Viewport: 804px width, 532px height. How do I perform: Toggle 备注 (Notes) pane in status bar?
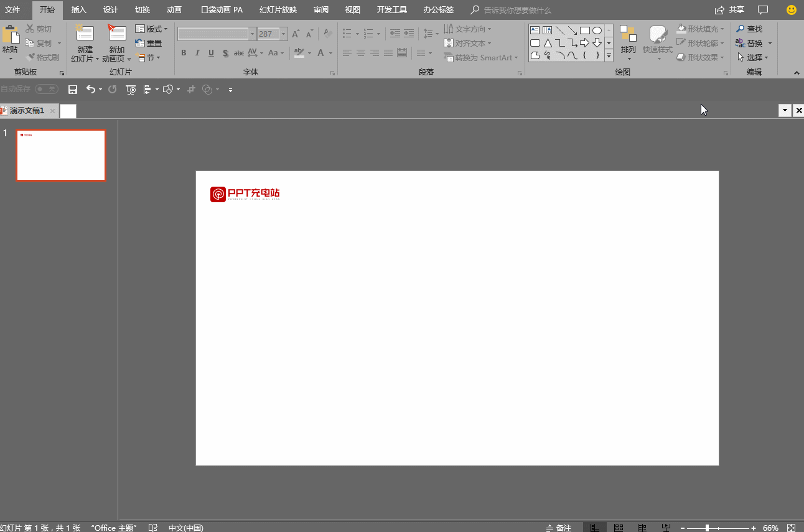click(559, 528)
